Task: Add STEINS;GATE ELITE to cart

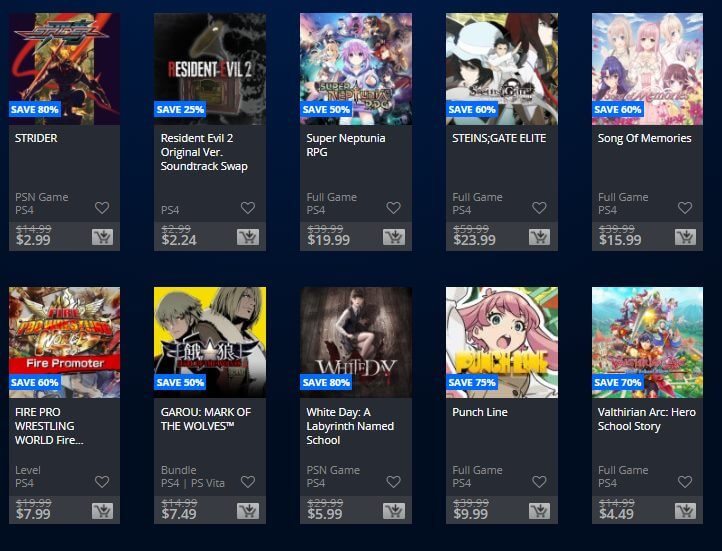Action: point(539,237)
